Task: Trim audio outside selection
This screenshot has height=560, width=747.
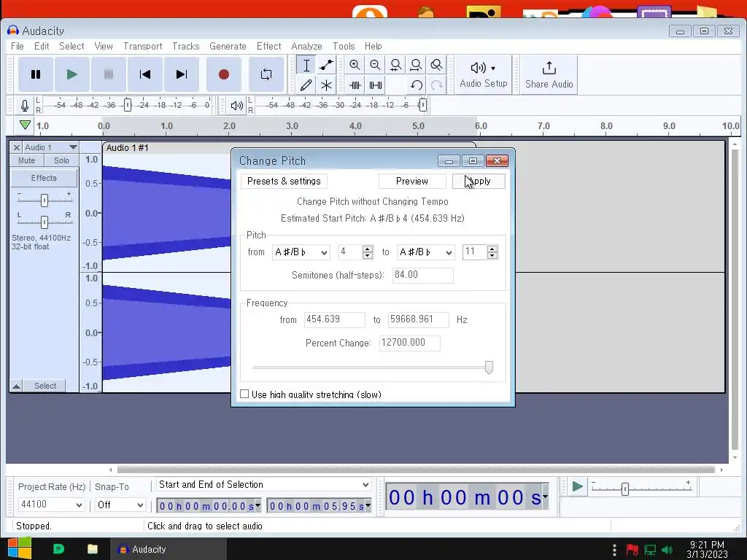Action: click(355, 85)
